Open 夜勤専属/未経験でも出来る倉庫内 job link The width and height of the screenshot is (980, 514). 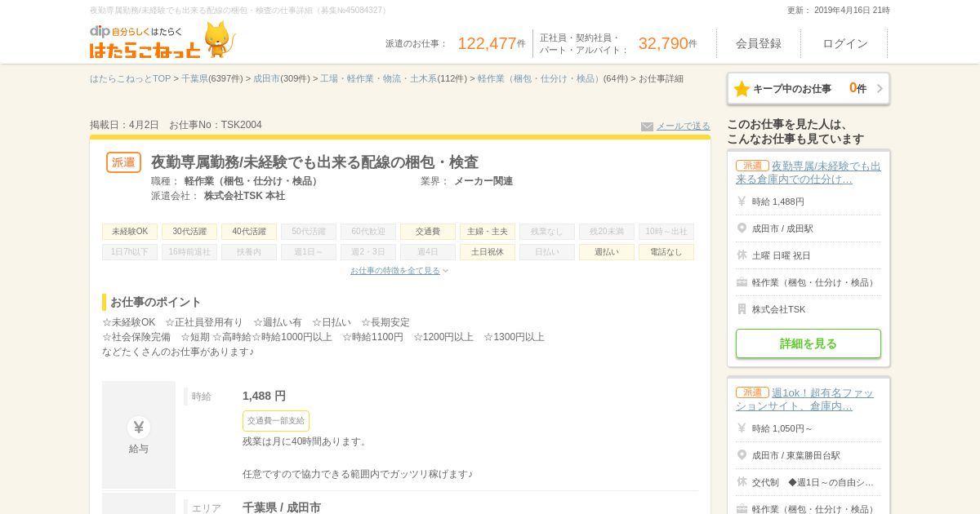coord(808,172)
